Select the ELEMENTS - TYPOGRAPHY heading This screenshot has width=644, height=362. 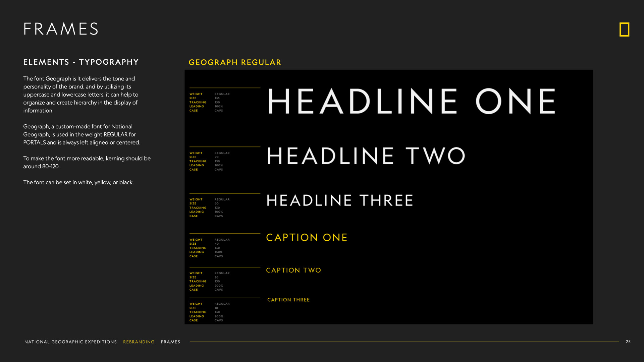click(81, 62)
